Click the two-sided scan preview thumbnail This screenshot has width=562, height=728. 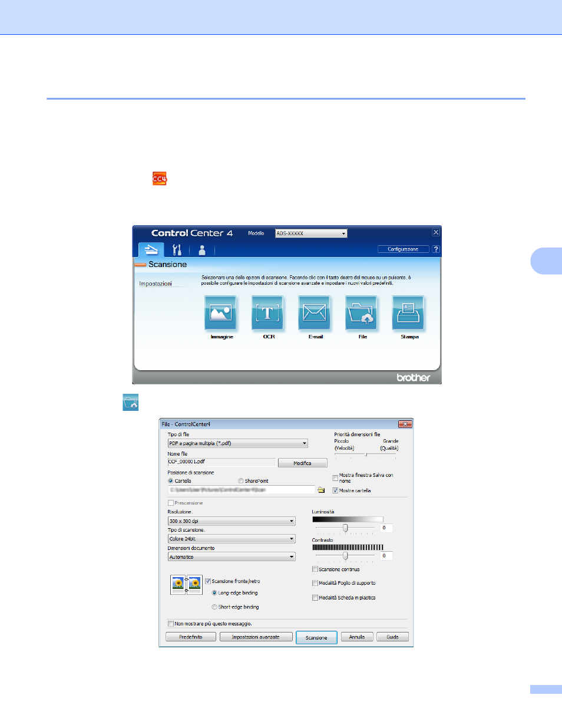tap(186, 585)
